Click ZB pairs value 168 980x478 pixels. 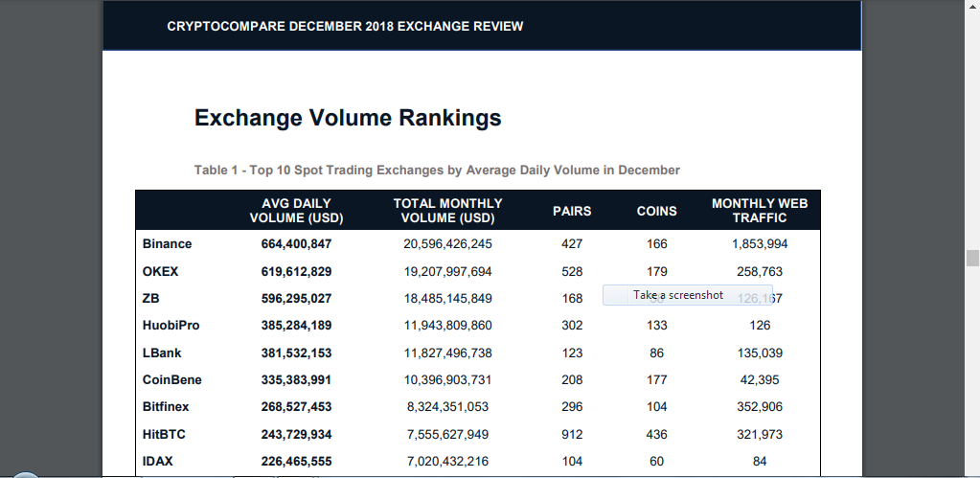572,298
